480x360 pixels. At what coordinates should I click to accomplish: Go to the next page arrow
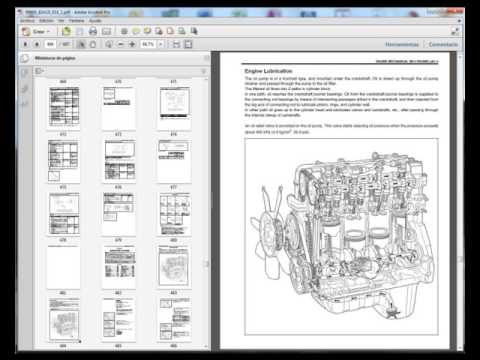coord(37,44)
